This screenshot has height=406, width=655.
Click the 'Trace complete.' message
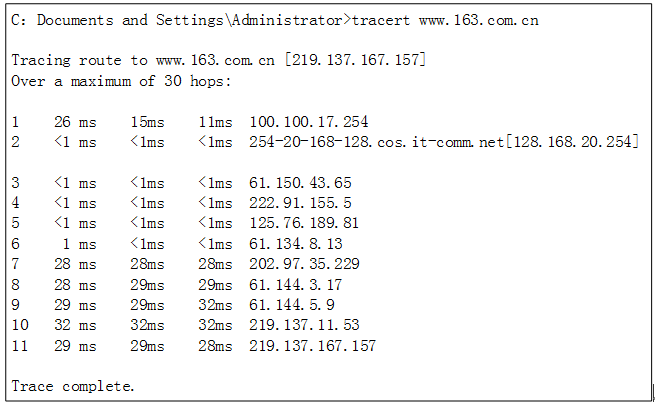point(73,386)
